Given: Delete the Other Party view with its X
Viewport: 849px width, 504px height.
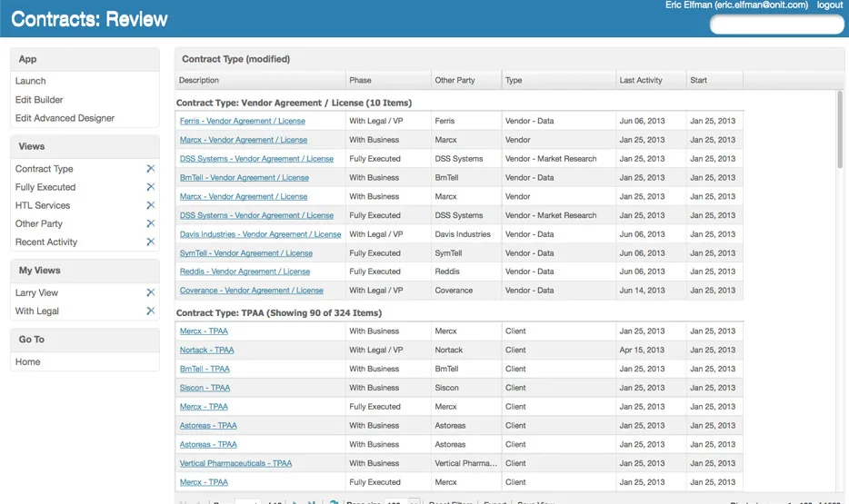Looking at the screenshot, I should tap(151, 224).
